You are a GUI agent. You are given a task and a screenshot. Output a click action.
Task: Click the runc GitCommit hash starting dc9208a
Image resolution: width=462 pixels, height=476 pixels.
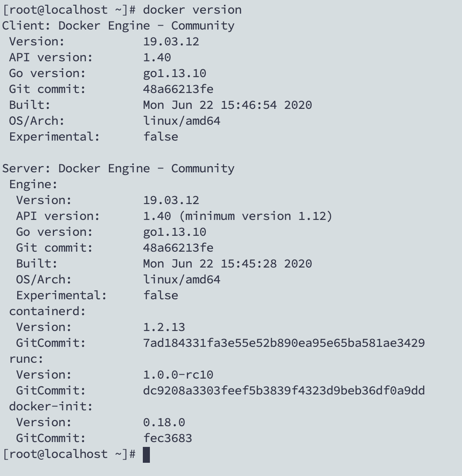[x=284, y=390]
